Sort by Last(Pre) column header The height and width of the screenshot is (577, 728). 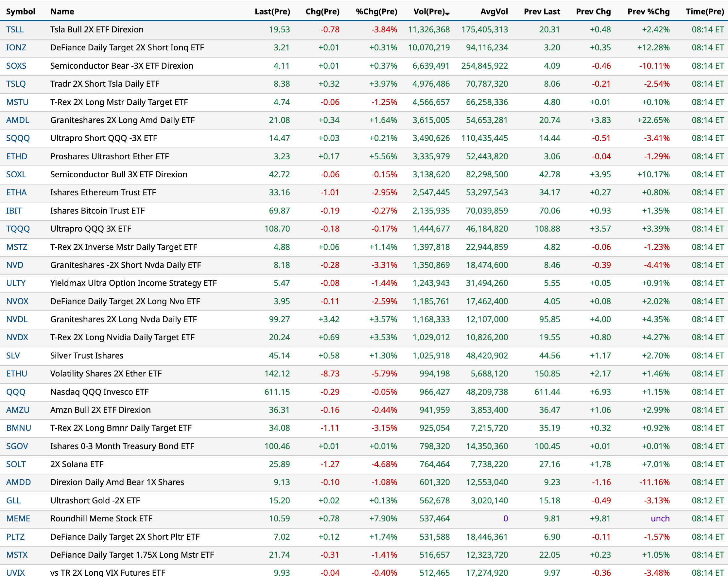coord(272,12)
